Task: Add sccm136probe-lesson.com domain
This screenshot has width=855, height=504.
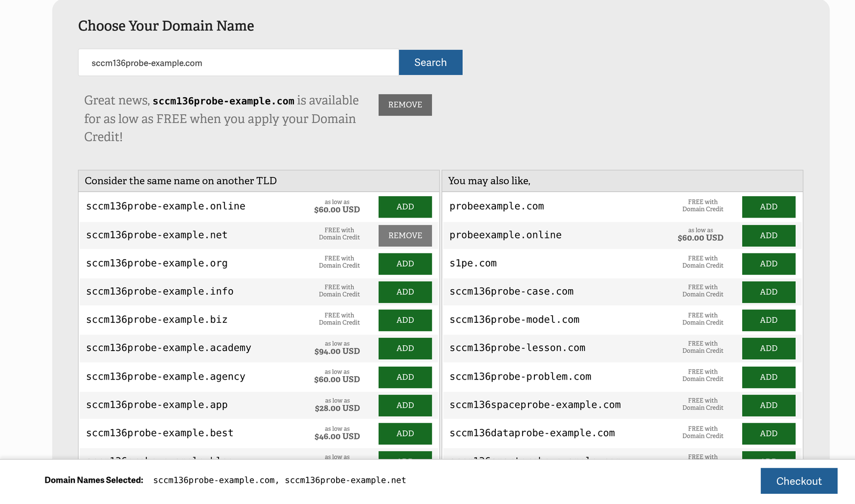Action: [768, 348]
